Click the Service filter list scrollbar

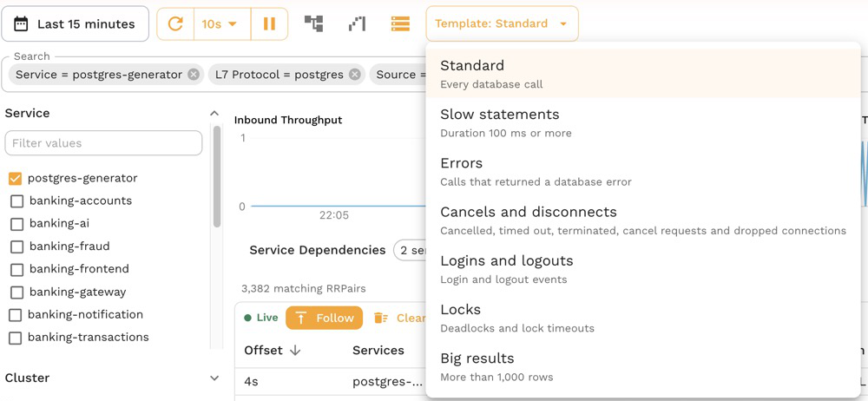pos(216,176)
